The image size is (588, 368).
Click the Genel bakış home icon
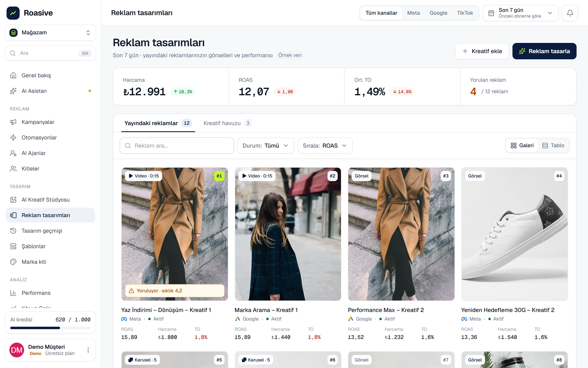pos(13,75)
